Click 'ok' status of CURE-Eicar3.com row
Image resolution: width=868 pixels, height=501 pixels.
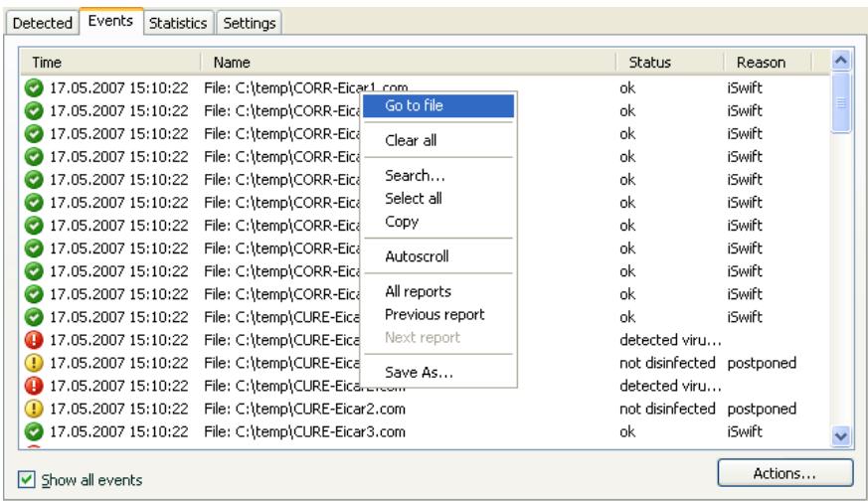pyautogui.click(x=627, y=431)
